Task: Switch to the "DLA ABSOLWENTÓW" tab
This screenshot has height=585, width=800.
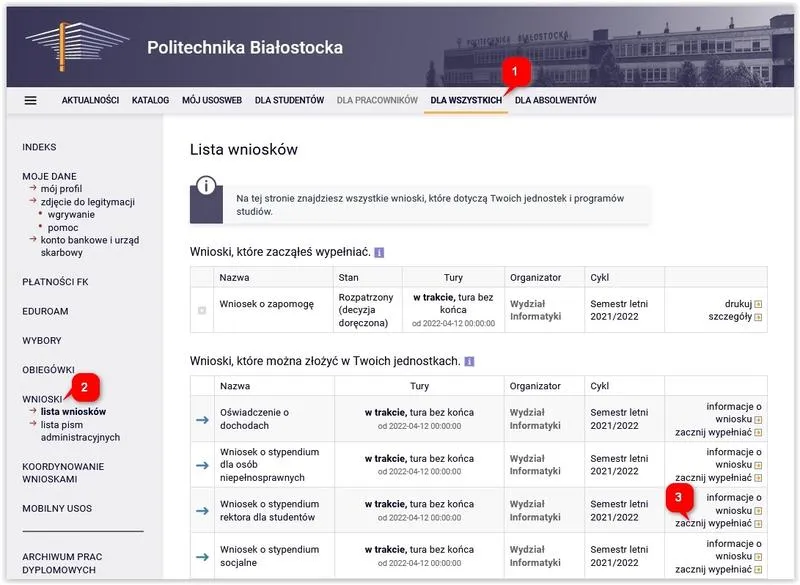Action: 556,100
